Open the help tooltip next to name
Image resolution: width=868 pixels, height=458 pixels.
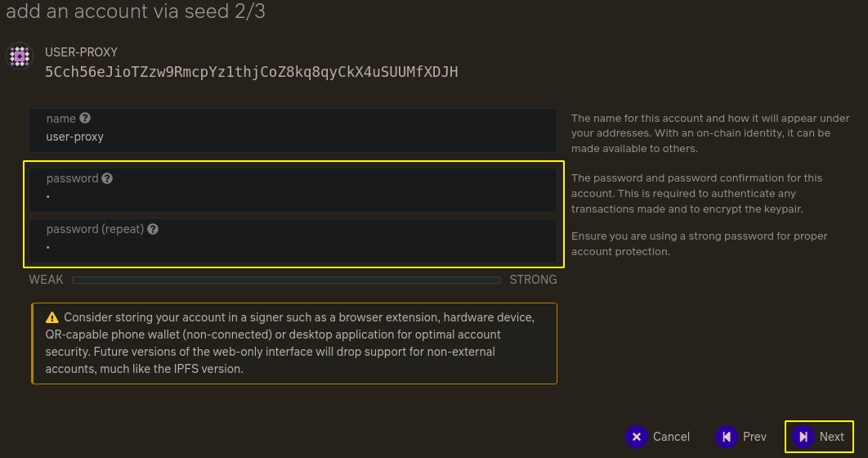85,118
